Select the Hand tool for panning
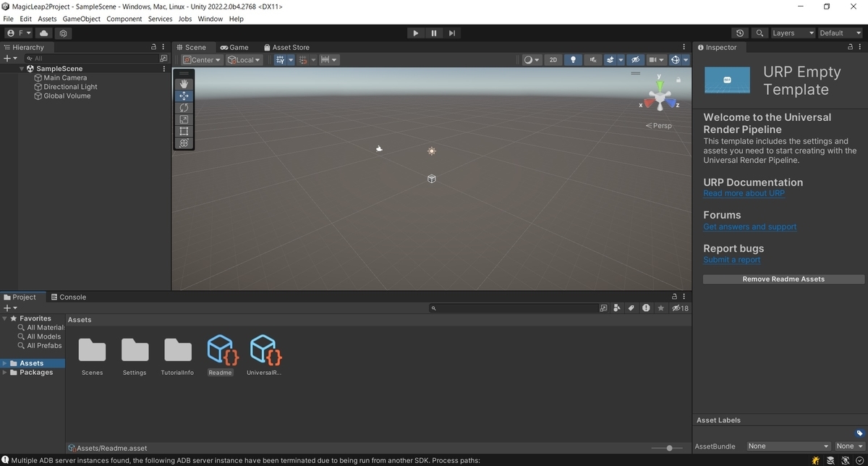868x466 pixels. click(x=184, y=82)
